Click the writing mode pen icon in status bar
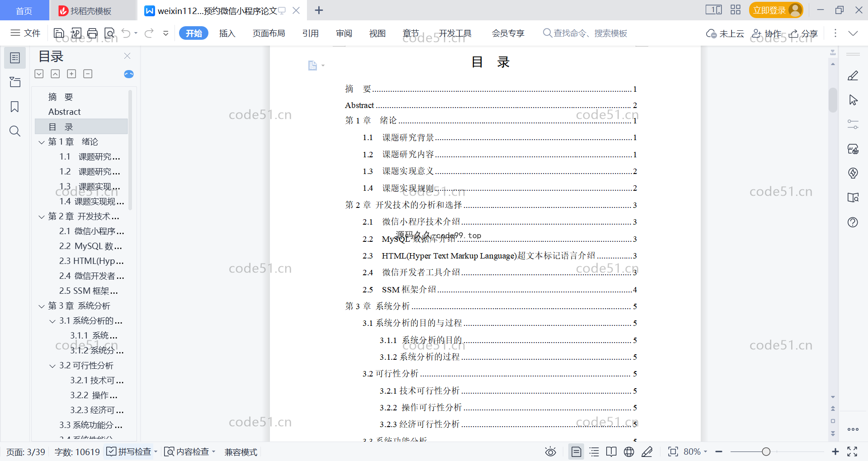This screenshot has height=461, width=868. tap(647, 452)
